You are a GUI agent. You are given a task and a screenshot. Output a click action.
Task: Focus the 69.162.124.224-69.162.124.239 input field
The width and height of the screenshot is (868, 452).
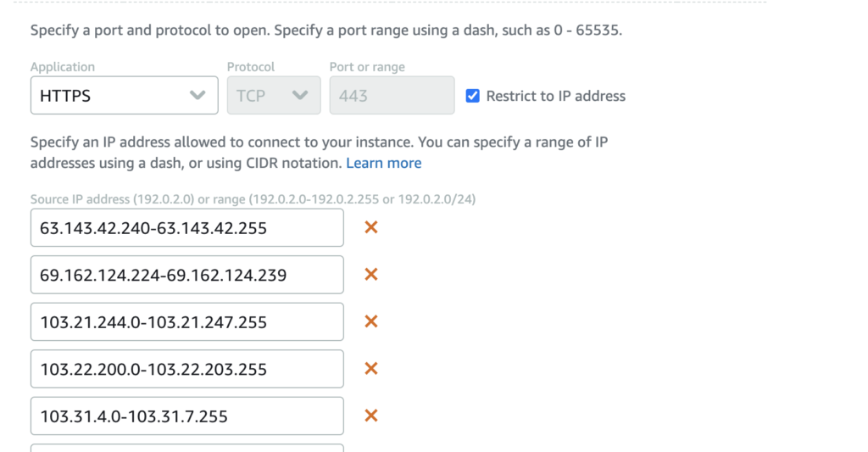coord(187,275)
